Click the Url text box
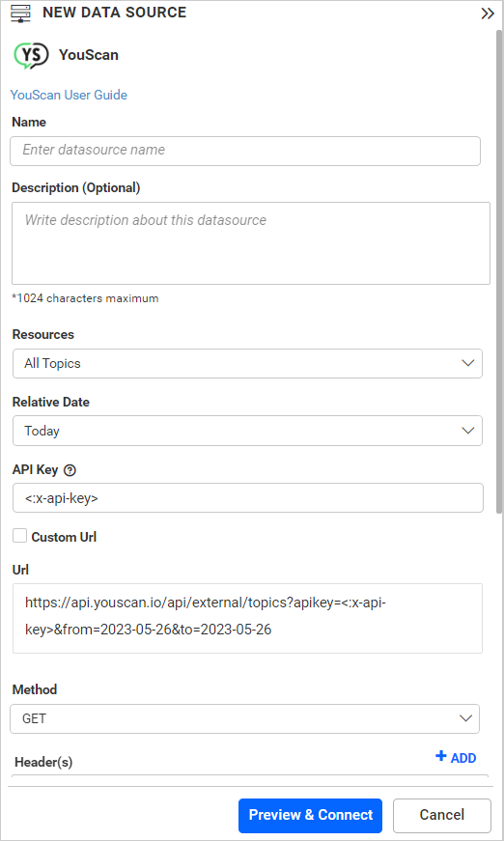504x841 pixels. click(247, 618)
